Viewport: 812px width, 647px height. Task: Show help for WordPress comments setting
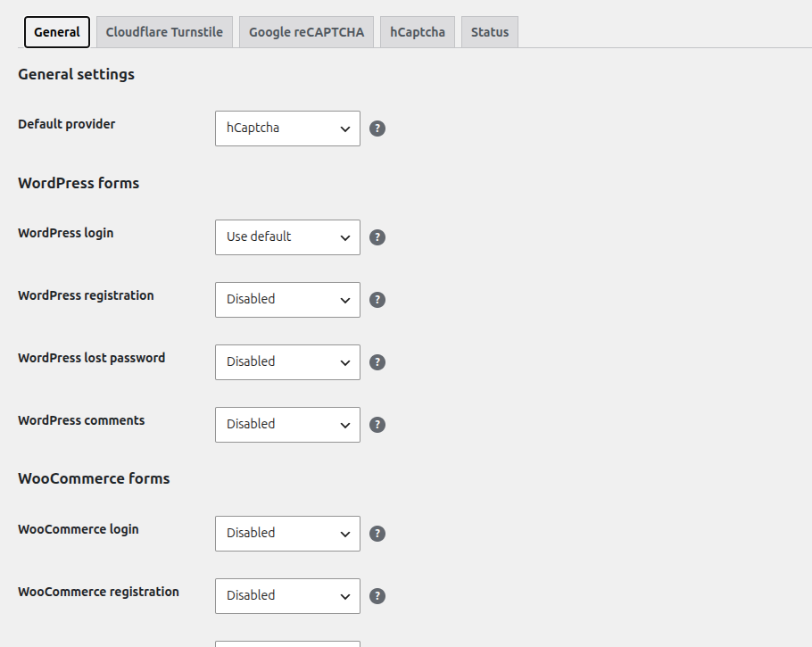tap(377, 425)
